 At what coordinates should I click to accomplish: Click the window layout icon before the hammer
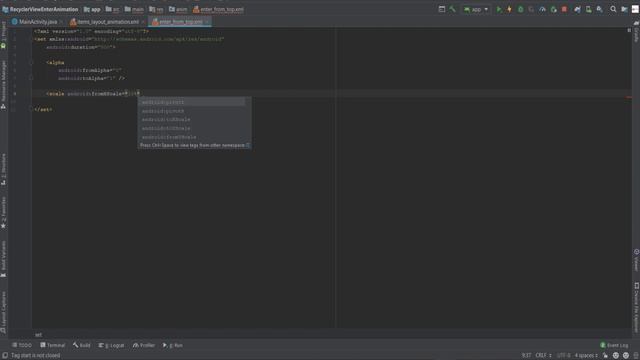pyautogui.click(x=442, y=9)
